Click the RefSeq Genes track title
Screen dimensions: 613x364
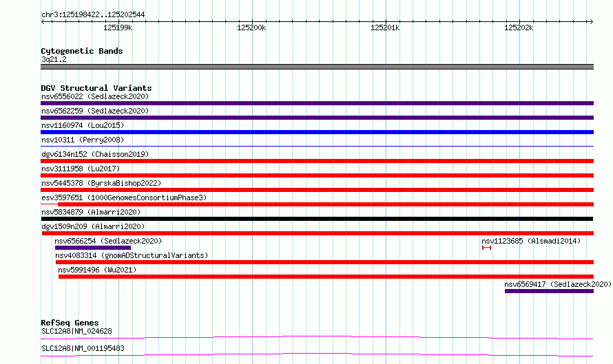coord(70,323)
